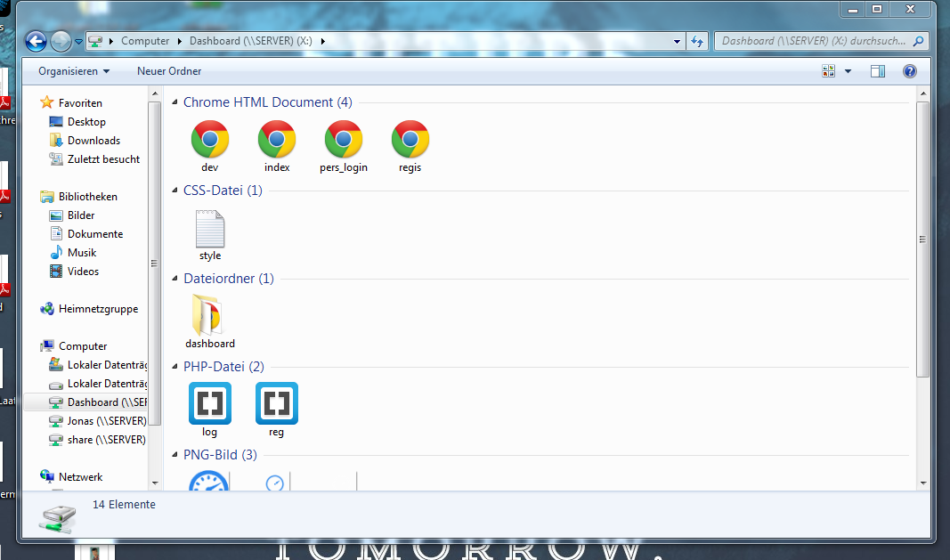Refresh the folder view

tap(697, 41)
